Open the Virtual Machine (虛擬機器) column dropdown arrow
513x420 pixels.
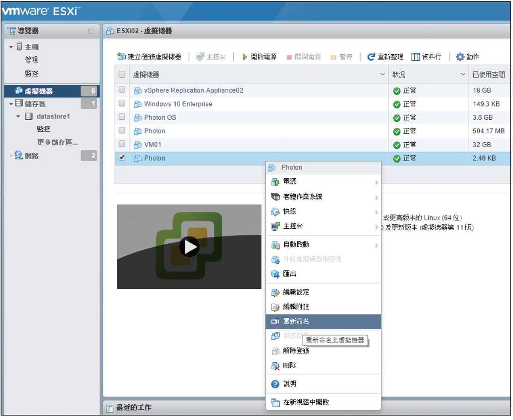(x=383, y=75)
